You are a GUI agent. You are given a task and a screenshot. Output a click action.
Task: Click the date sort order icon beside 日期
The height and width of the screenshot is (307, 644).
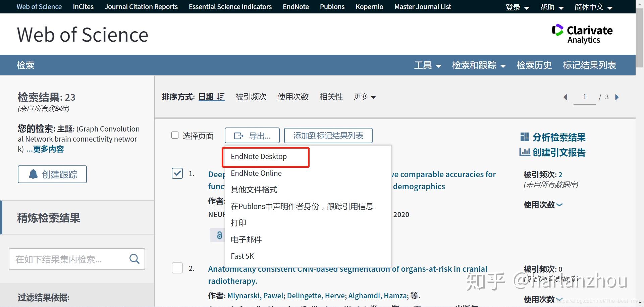[x=220, y=97]
